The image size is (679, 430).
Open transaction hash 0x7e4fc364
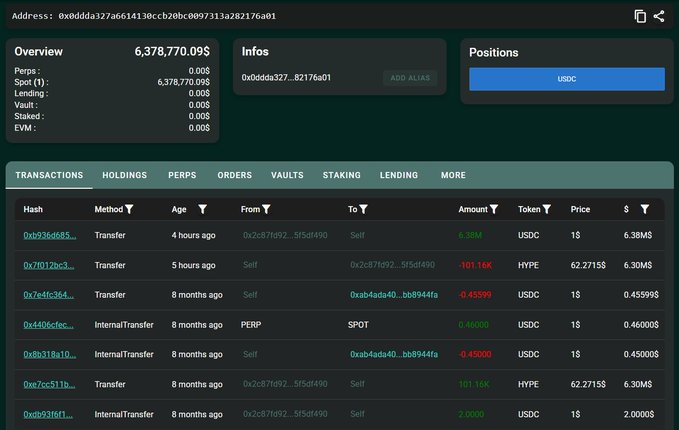point(48,295)
